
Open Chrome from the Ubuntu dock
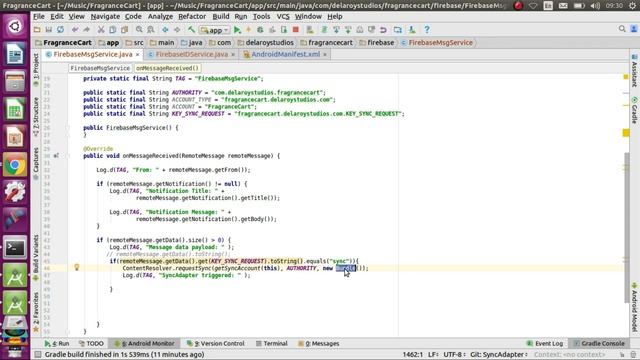(15, 164)
